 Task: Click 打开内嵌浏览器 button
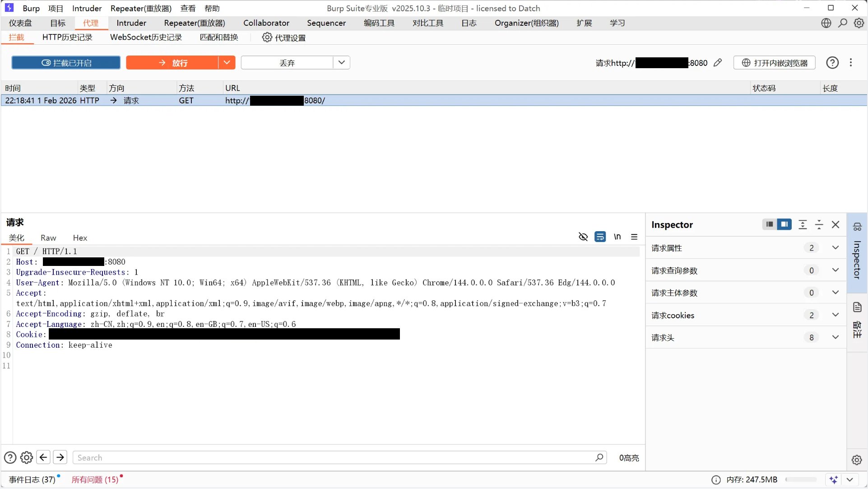775,63
